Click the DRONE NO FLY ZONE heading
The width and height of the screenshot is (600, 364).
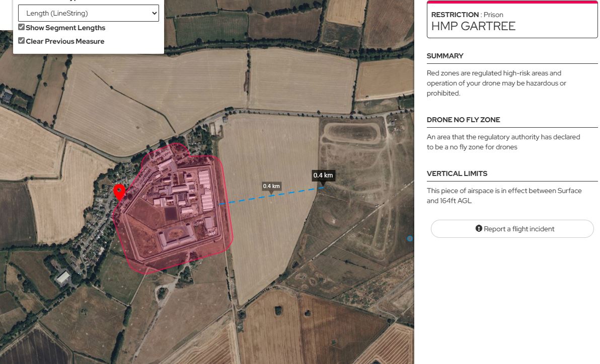click(x=464, y=120)
